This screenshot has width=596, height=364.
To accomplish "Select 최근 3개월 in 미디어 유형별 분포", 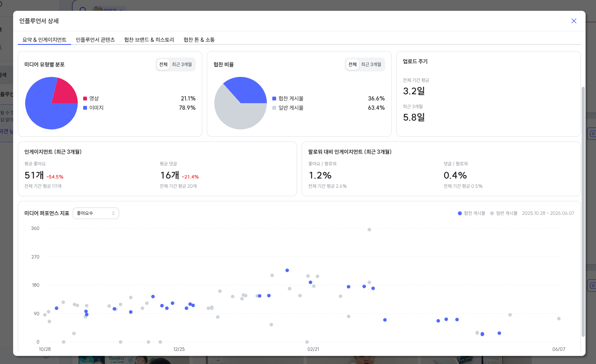I will tap(182, 65).
